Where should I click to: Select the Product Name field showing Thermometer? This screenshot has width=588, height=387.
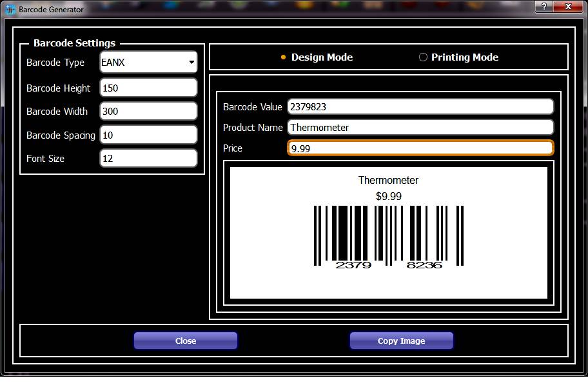point(420,126)
